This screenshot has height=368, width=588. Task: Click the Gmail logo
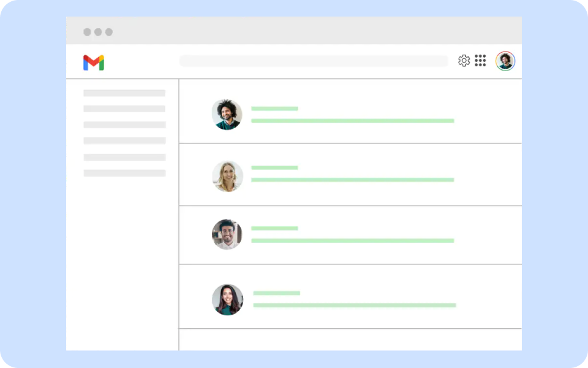click(94, 63)
